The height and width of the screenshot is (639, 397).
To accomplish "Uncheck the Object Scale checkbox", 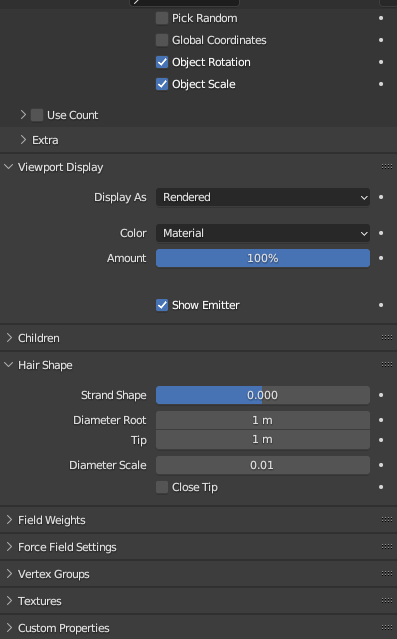I will point(162,84).
